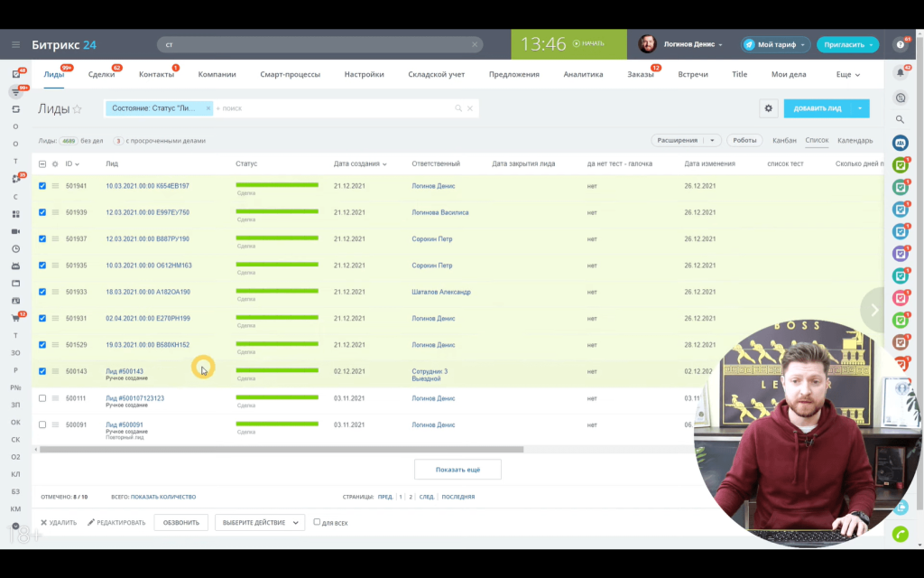The image size is (924, 578).
Task: Expand the arrow next to Добавить лид
Action: tap(860, 108)
